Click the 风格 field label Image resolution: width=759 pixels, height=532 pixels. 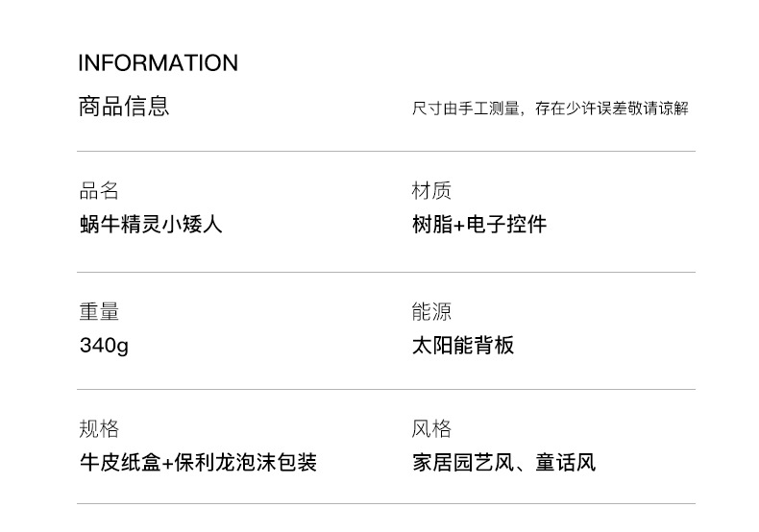click(431, 429)
